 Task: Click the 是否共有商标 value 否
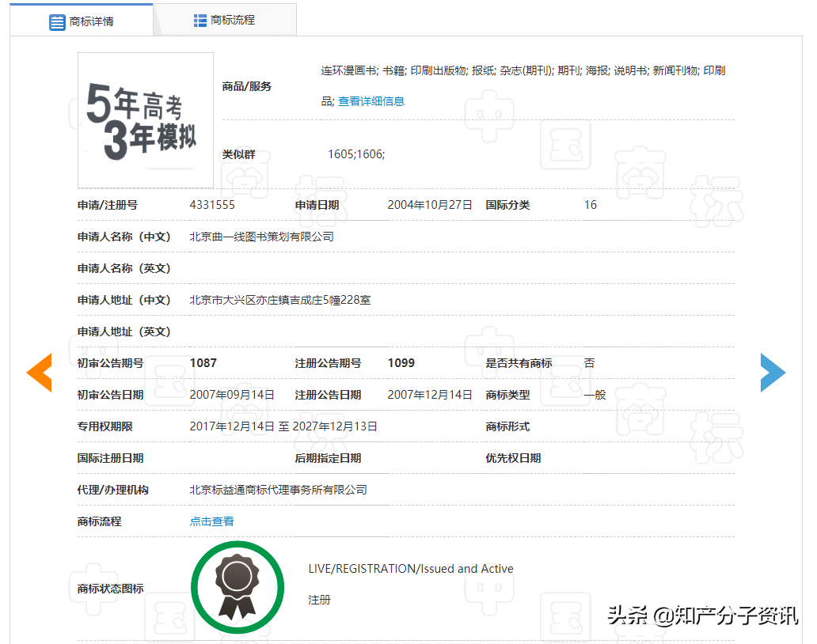pyautogui.click(x=588, y=362)
